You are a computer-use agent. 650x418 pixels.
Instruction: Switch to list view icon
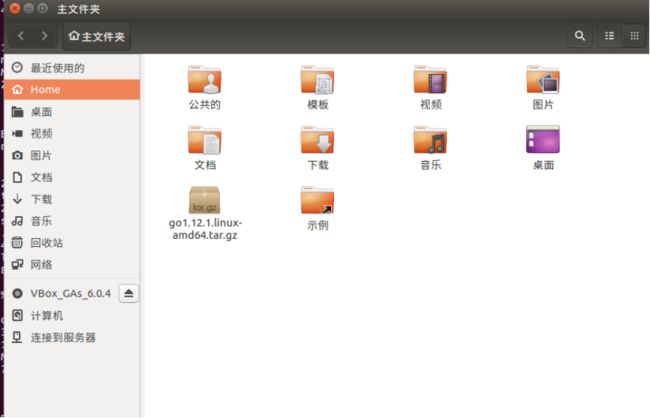pyautogui.click(x=609, y=36)
